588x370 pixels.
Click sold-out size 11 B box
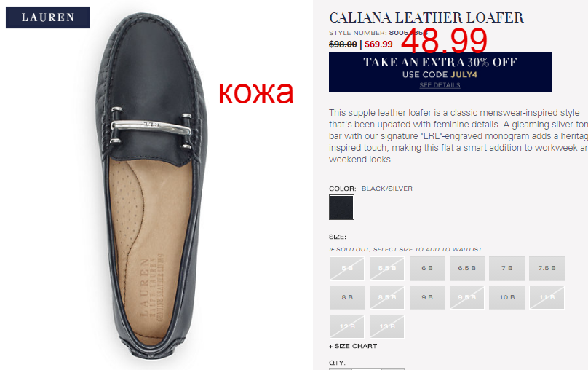click(547, 297)
